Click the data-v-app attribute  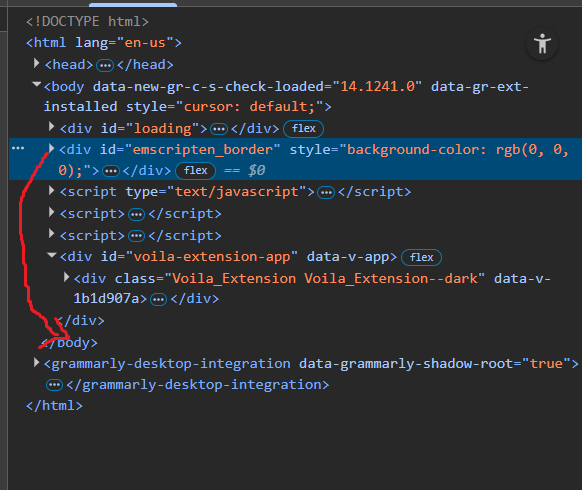347,257
